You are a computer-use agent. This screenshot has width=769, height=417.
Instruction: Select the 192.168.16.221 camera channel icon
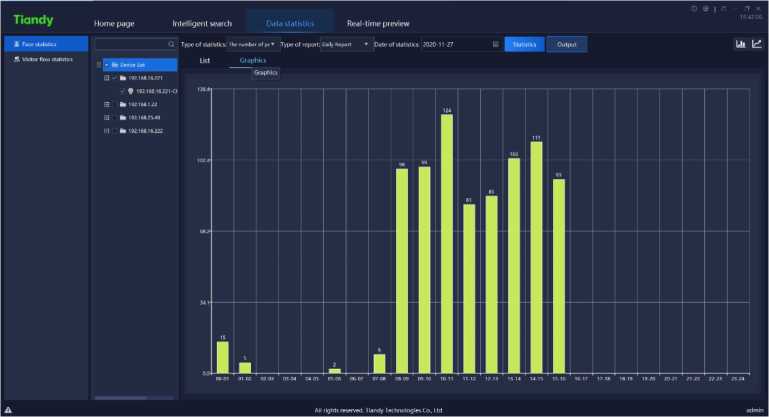pyautogui.click(x=131, y=91)
